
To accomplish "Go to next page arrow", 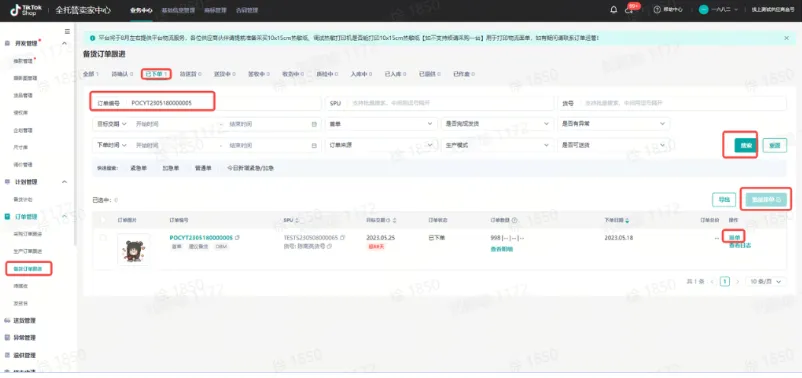I will click(x=737, y=281).
